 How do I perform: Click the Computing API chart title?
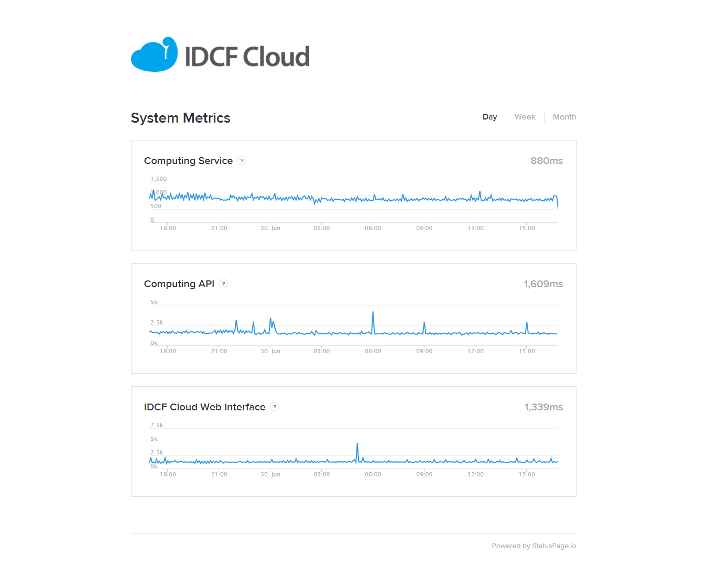tap(179, 284)
